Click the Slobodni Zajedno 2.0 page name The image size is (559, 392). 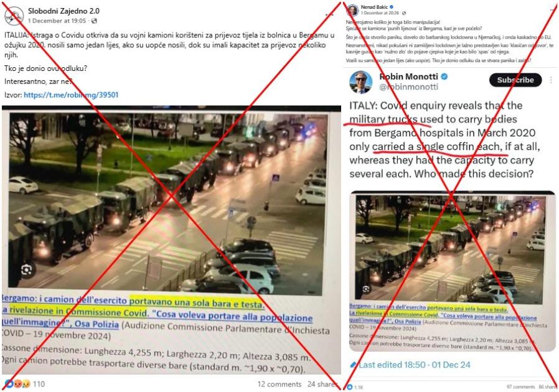[64, 11]
